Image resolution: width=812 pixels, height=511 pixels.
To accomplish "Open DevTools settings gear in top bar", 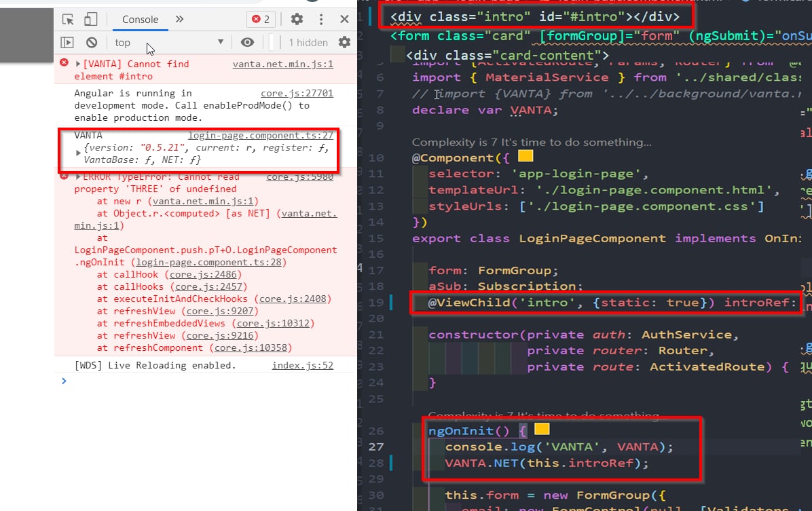I will point(297,19).
